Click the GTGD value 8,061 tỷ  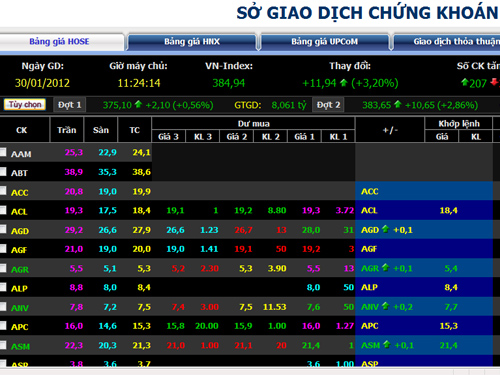coord(289,105)
